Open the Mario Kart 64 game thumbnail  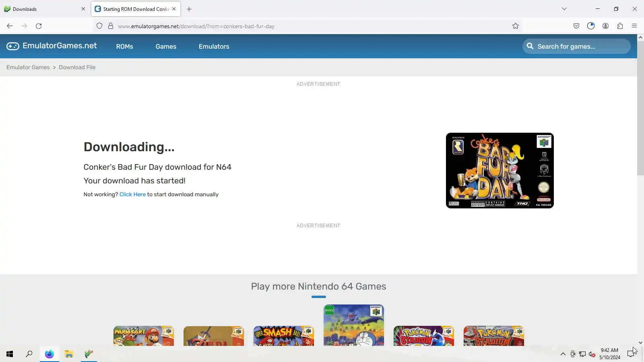click(144, 336)
